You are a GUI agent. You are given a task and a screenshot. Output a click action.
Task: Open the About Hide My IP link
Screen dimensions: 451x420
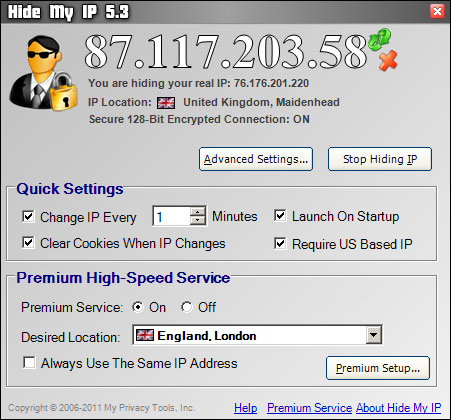coord(398,408)
